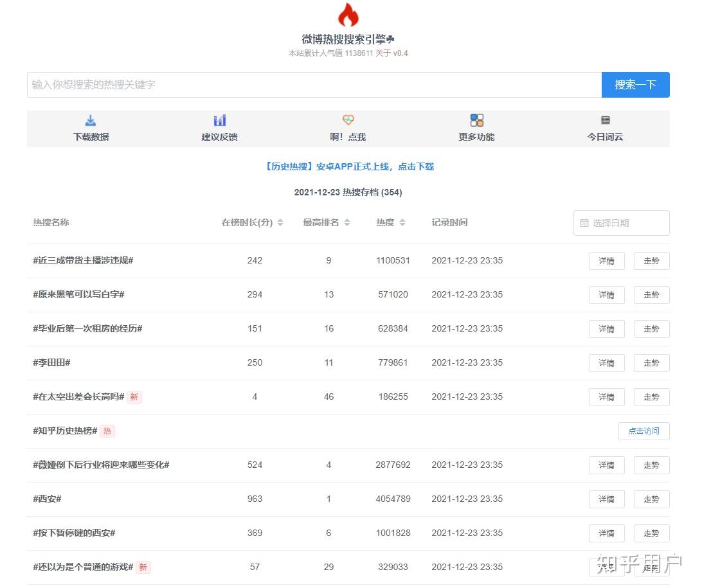
Task: Click the 热搜名称 column header
Action: 51,222
